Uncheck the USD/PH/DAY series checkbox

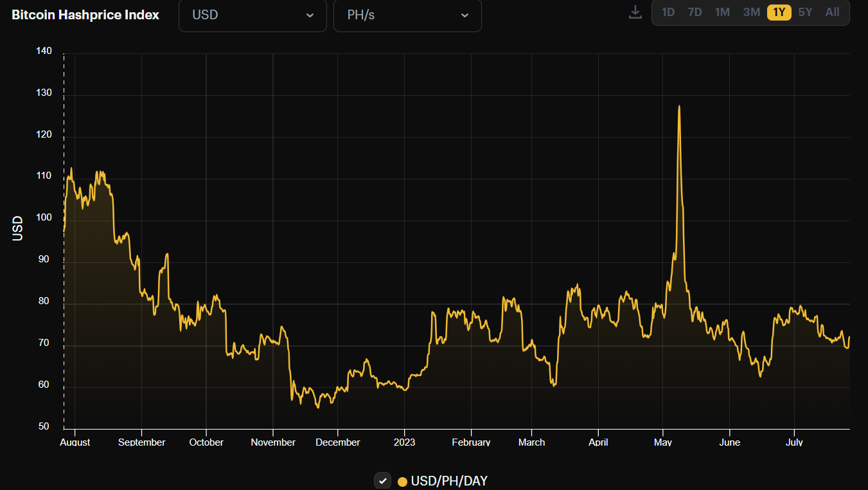pyautogui.click(x=382, y=481)
